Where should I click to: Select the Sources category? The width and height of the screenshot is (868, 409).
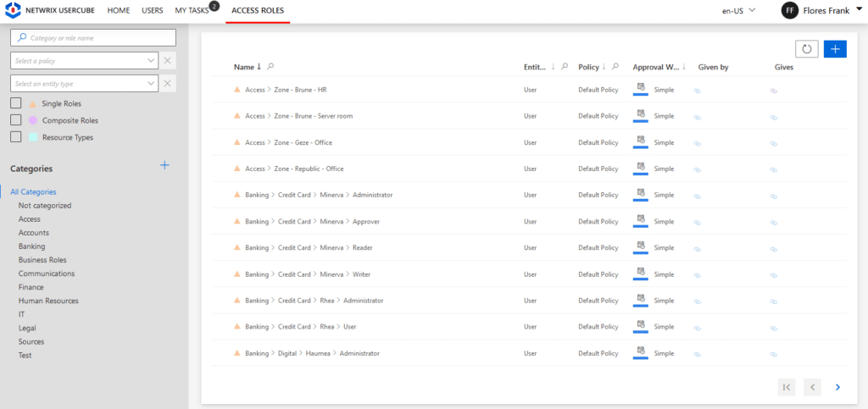click(31, 341)
